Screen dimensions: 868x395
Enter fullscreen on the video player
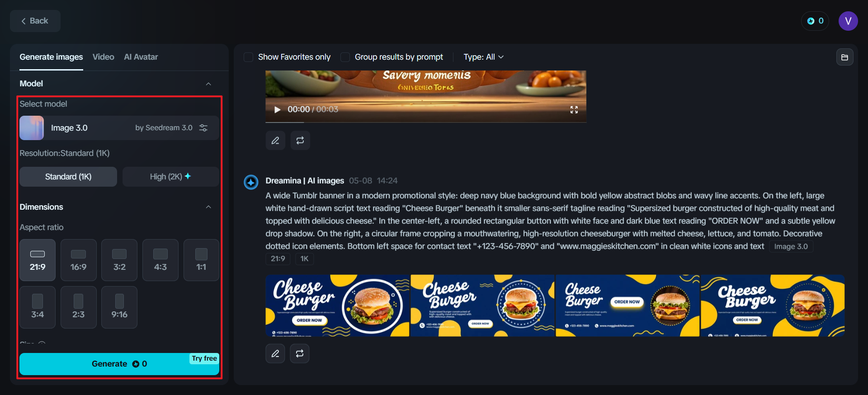pyautogui.click(x=574, y=110)
